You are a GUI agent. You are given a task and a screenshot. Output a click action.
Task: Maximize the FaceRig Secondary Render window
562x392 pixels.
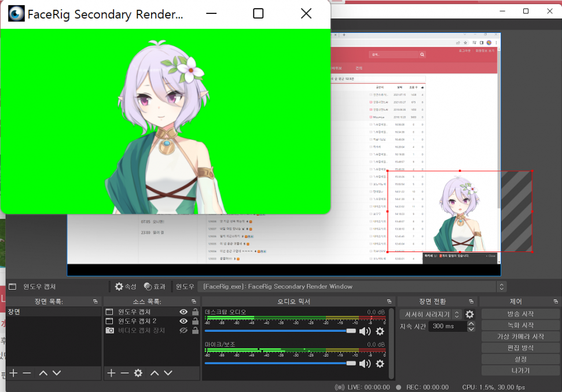pyautogui.click(x=258, y=14)
